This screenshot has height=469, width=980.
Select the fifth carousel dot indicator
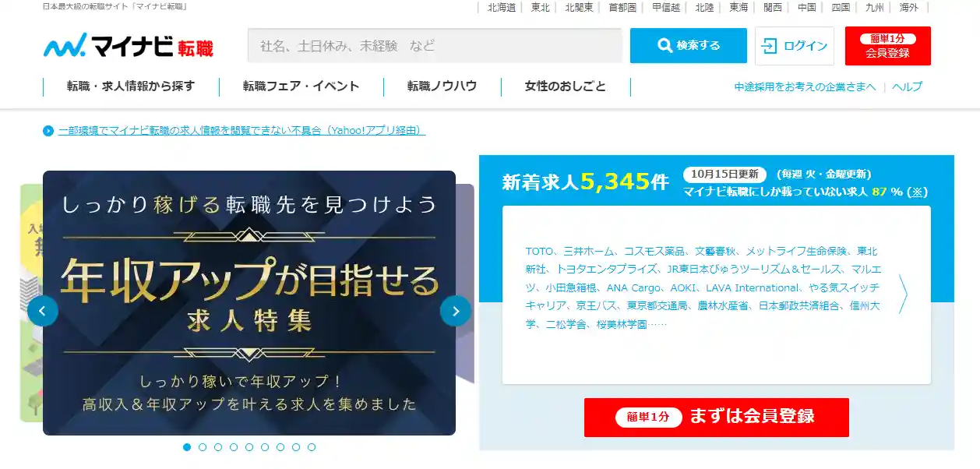pyautogui.click(x=249, y=447)
